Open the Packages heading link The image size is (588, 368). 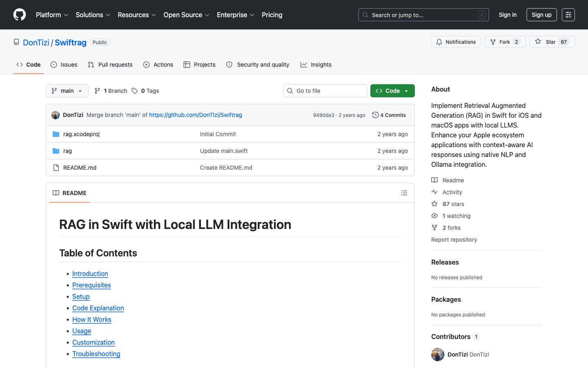[446, 299]
